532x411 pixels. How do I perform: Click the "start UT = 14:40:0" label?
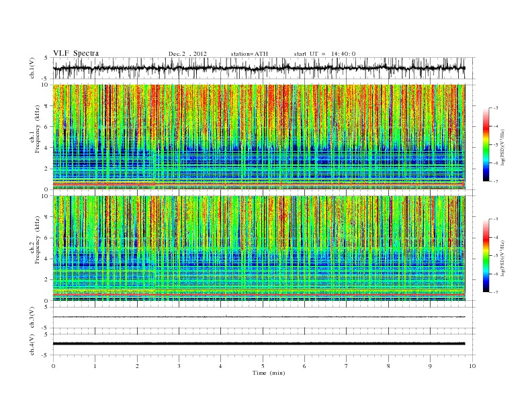click(x=324, y=54)
